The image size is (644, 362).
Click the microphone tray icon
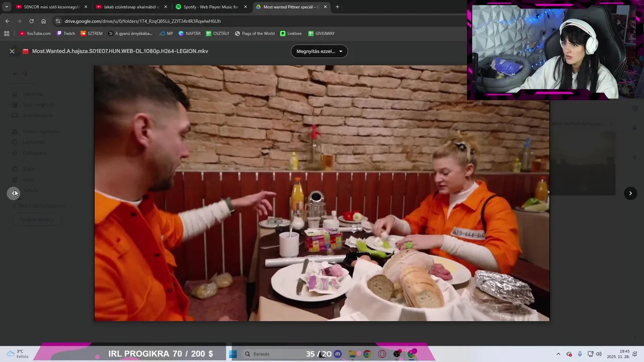[x=580, y=354]
